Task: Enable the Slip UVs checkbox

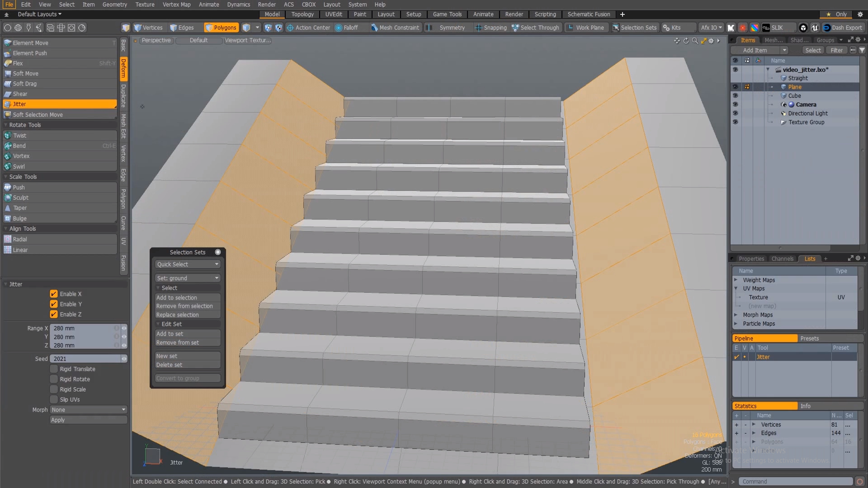Action: 54,399
